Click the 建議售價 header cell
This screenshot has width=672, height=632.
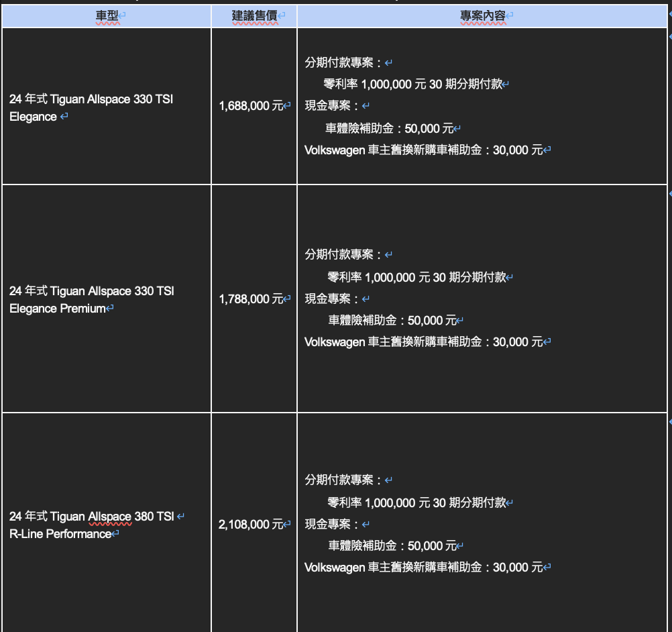coord(254,15)
